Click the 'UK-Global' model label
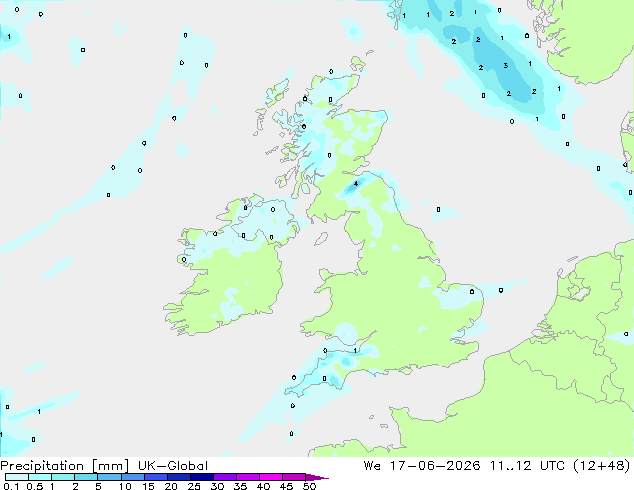 [173, 466]
